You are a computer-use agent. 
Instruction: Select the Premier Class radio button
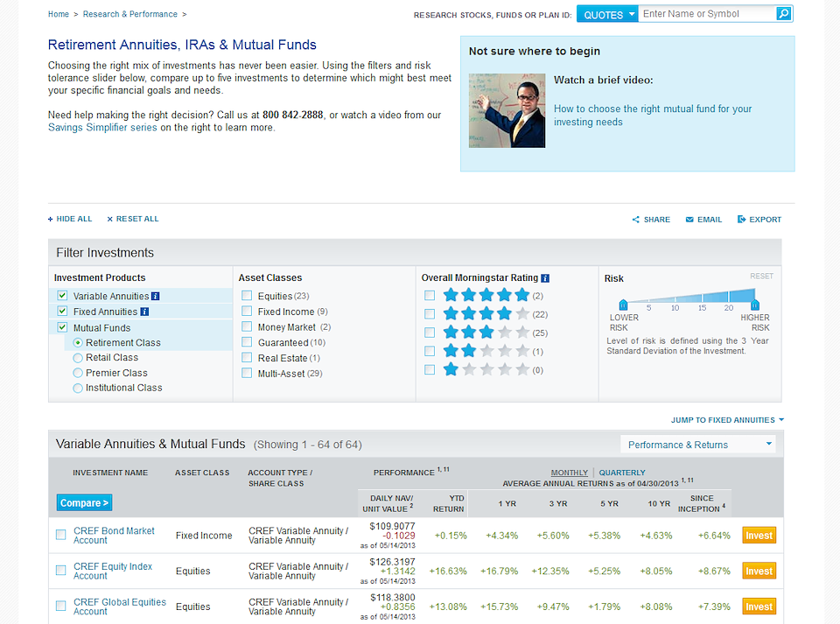78,373
